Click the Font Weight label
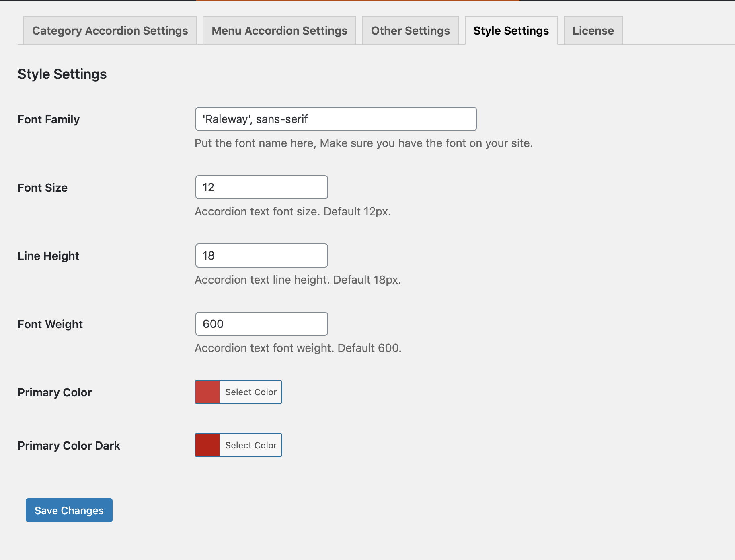735x560 pixels. [x=50, y=324]
